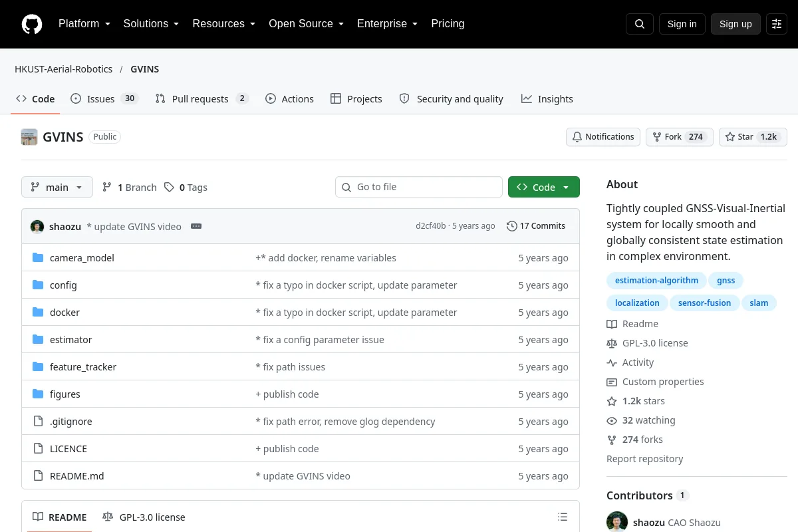This screenshot has width=798, height=532.
Task: Expand the Solutions menu
Action: tap(152, 24)
